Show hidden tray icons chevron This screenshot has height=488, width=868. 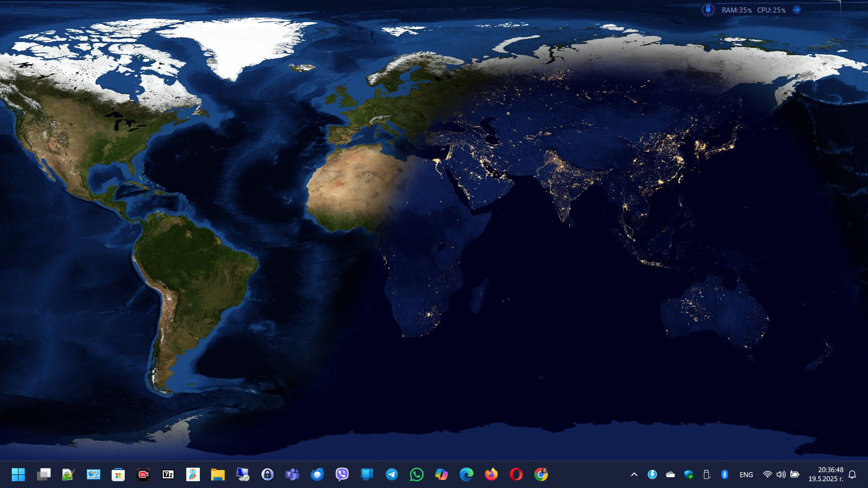(x=634, y=474)
